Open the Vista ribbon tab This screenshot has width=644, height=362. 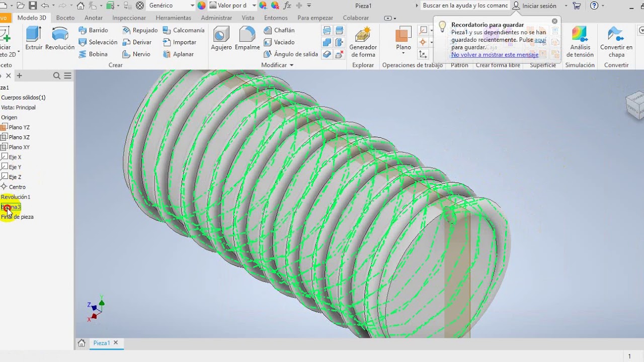[x=248, y=18]
